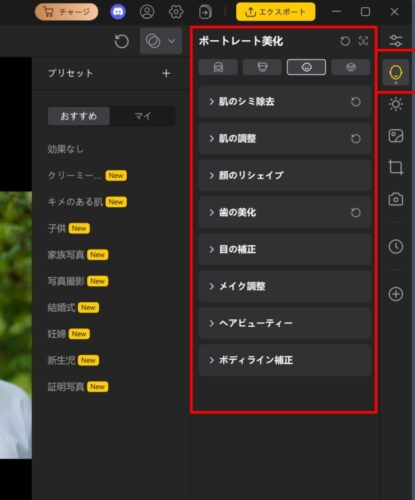Open the history clock icon

396,247
